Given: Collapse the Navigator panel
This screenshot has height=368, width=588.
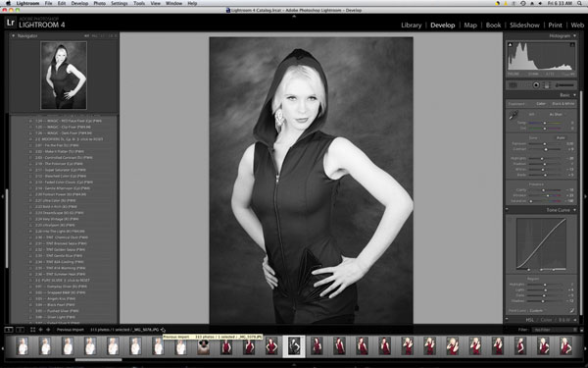Looking at the screenshot, I should (13, 36).
